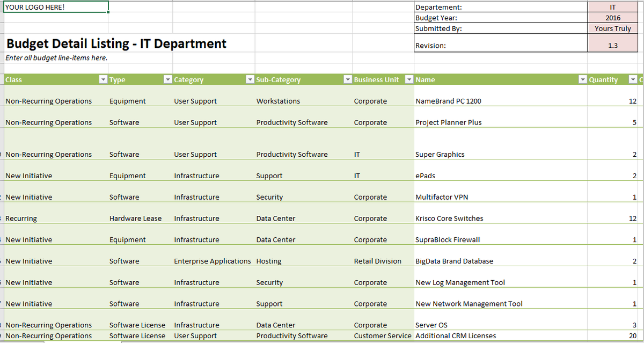Viewport: 644px width, 343px height.
Task: Select the YOUR LOGO HERE! cell
Action: point(55,7)
